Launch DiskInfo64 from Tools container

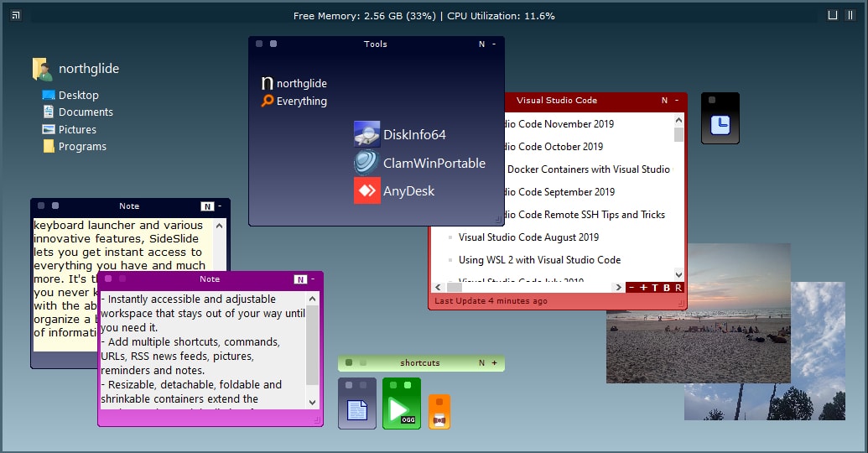point(400,134)
